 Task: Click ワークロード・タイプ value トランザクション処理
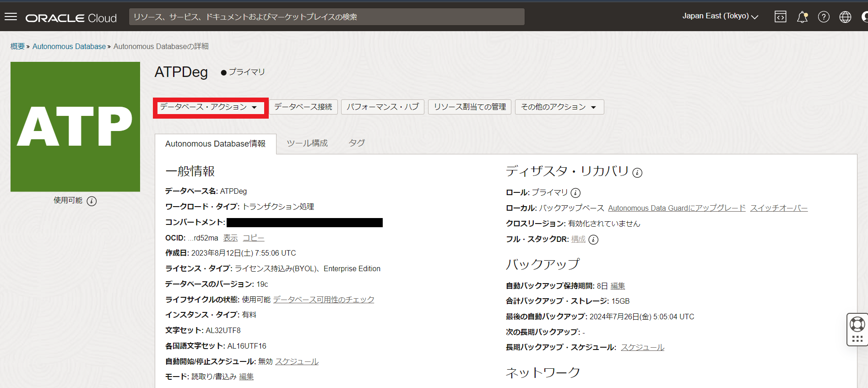click(278, 207)
